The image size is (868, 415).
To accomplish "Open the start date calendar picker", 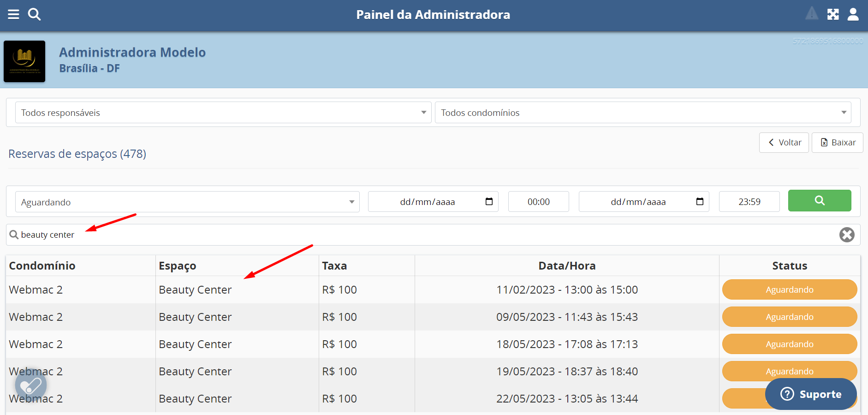I will (489, 202).
